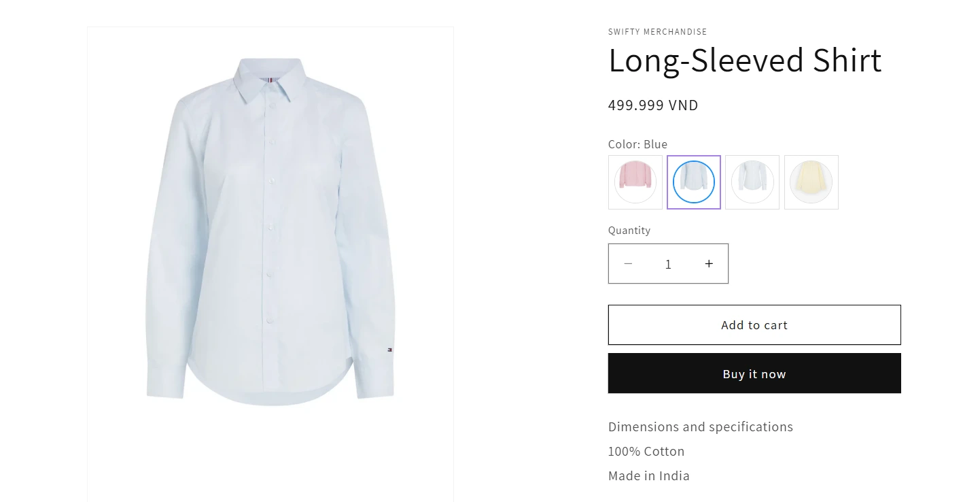This screenshot has height=502, width=980.
Task: Decrease quantity with the minus icon
Action: click(x=628, y=264)
